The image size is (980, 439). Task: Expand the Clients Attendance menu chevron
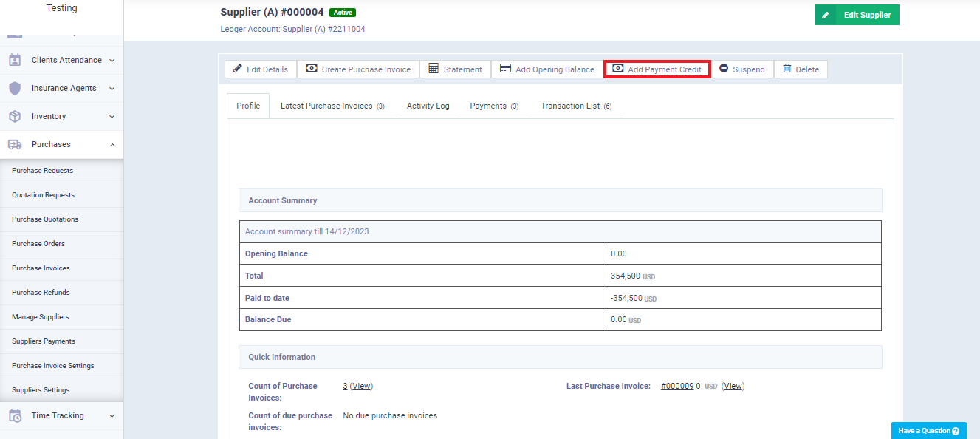[112, 61]
